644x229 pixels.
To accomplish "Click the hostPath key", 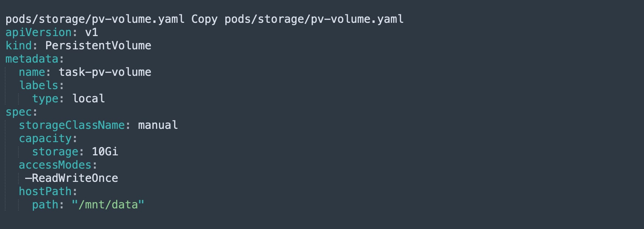I will coord(45,191).
